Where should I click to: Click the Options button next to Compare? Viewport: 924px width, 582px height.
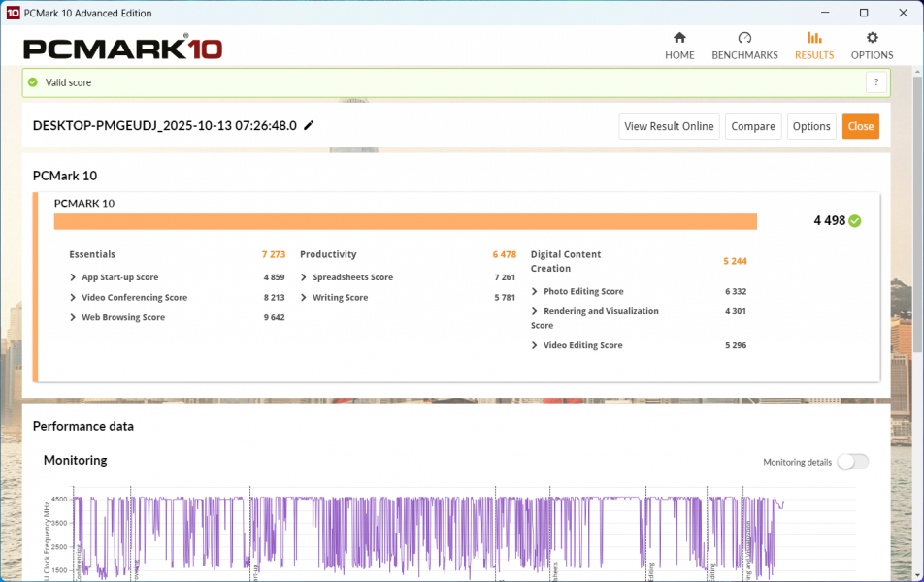(810, 126)
